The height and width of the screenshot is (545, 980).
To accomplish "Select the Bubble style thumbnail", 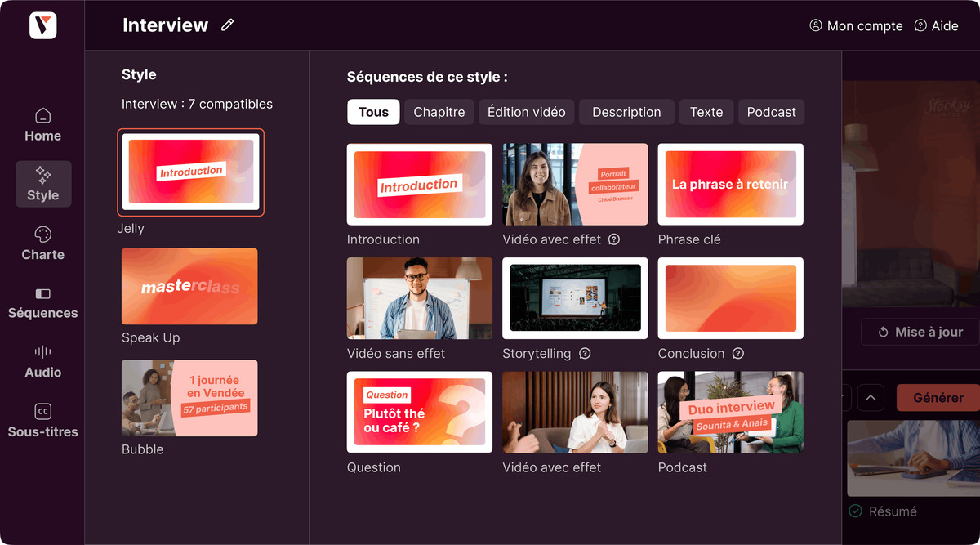I will point(189,398).
